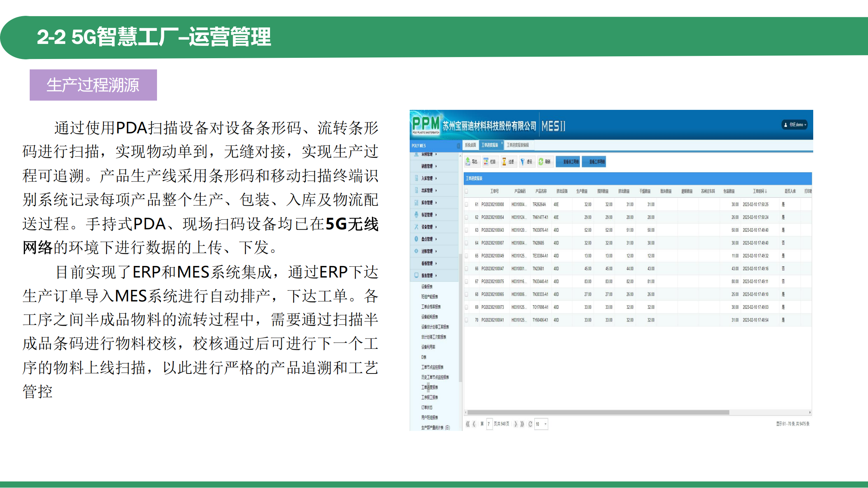Open the 栏目 column settings icon
868x488 pixels.
tap(486, 162)
